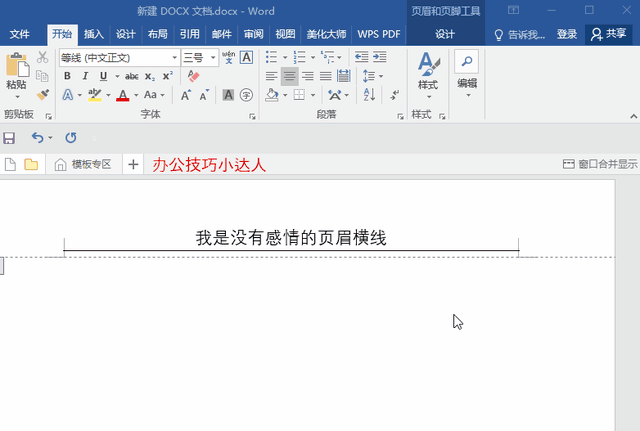Open the WPS PDF tab
Image resolution: width=640 pixels, height=431 pixels.
tap(379, 34)
